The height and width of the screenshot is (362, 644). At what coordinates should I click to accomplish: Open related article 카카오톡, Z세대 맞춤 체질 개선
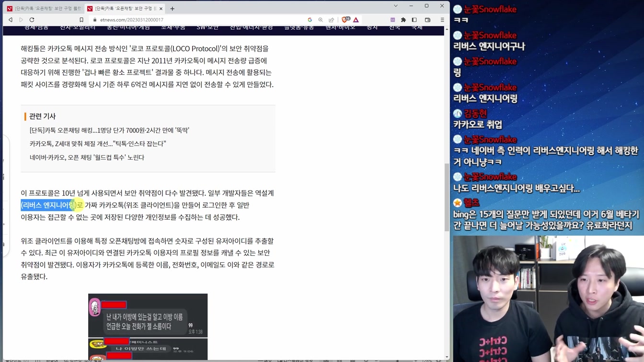click(98, 144)
